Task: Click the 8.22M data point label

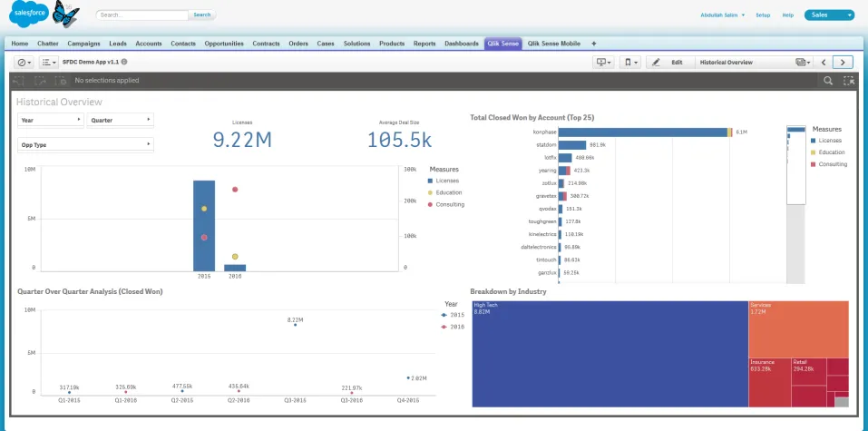Action: click(295, 320)
